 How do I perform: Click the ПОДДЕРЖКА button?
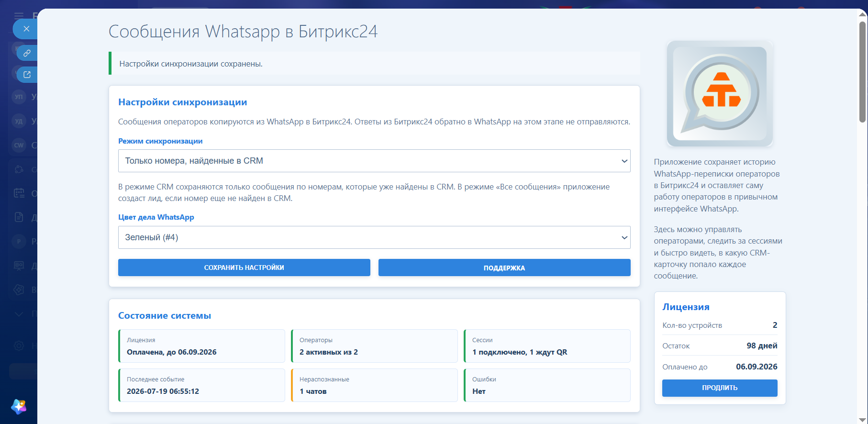coord(504,268)
